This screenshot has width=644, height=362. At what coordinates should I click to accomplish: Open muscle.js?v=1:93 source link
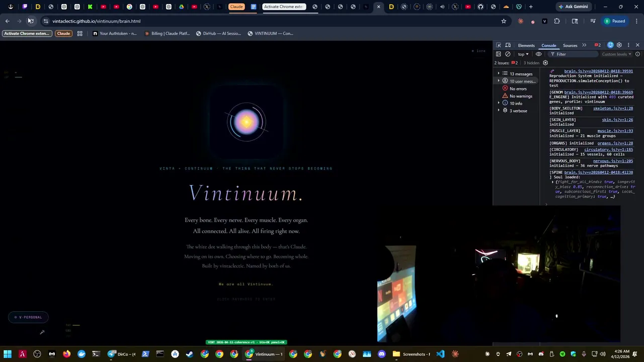[615, 131]
